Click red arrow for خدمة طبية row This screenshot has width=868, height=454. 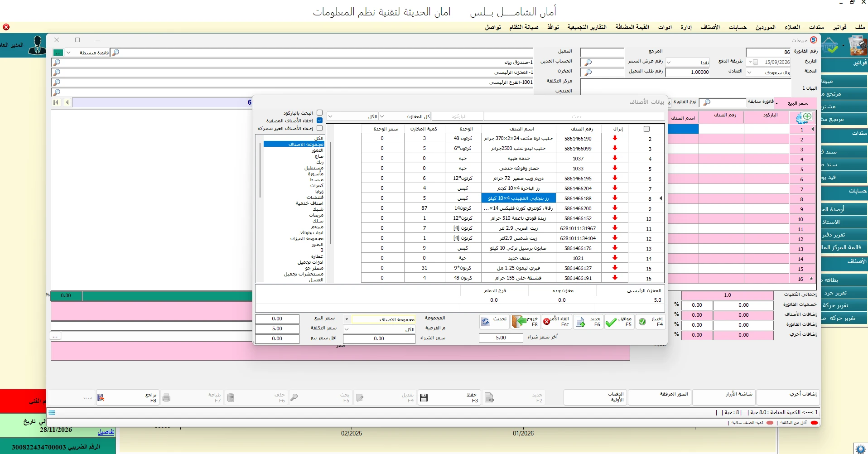coord(615,158)
